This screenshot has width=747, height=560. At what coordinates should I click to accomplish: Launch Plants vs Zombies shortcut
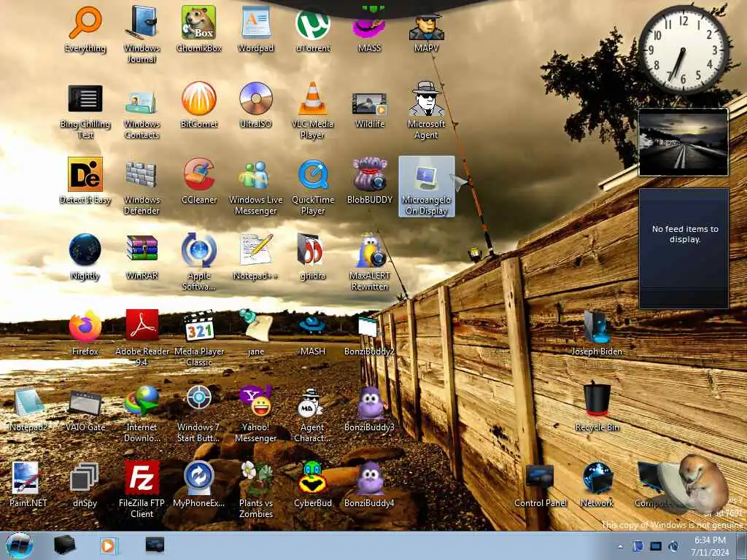tap(256, 489)
